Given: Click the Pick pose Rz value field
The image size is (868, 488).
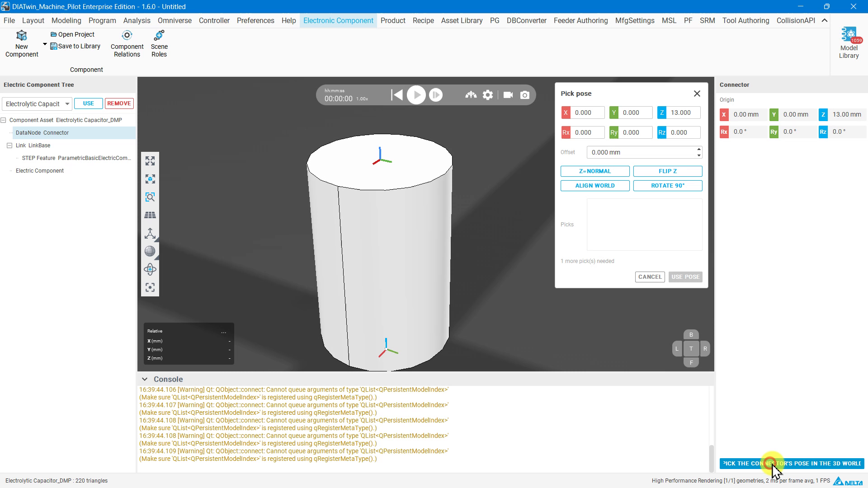Looking at the screenshot, I should [683, 133].
